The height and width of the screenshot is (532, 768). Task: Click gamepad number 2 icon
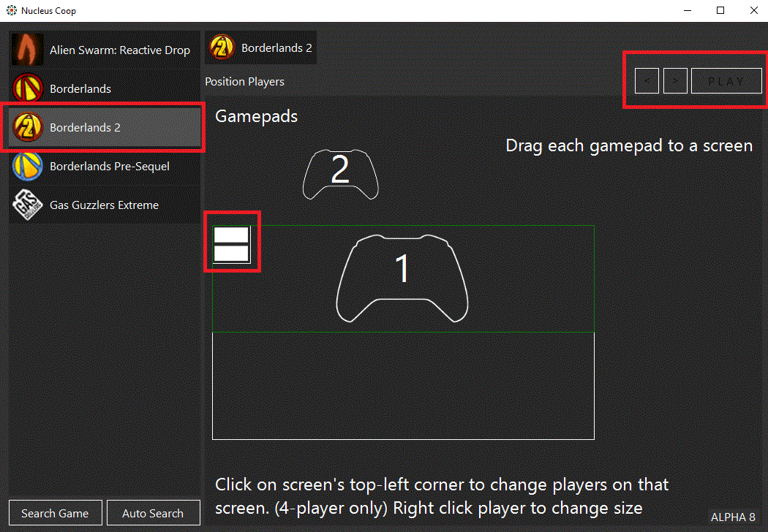click(x=340, y=174)
